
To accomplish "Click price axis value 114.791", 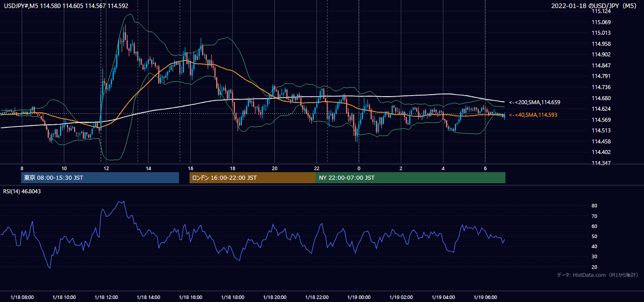I will 601,77.
